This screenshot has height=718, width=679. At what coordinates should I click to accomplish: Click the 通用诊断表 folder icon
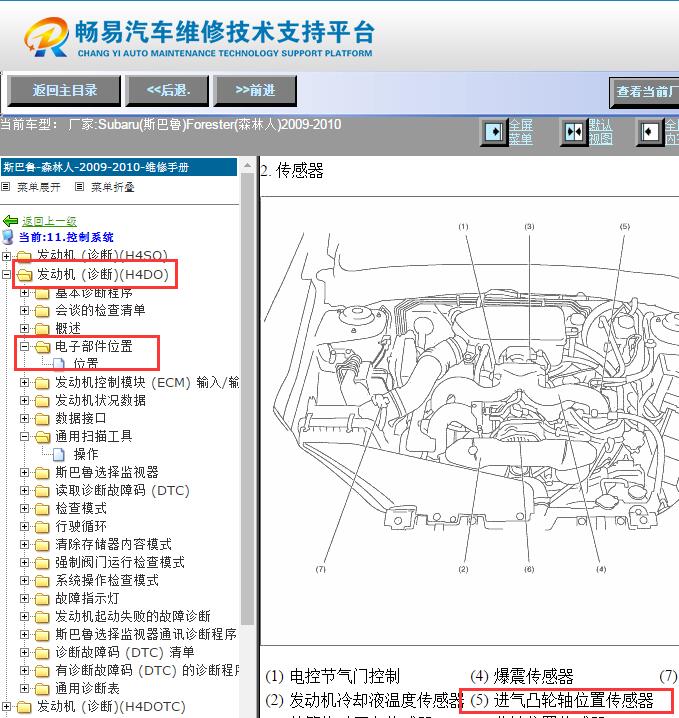click(43, 689)
